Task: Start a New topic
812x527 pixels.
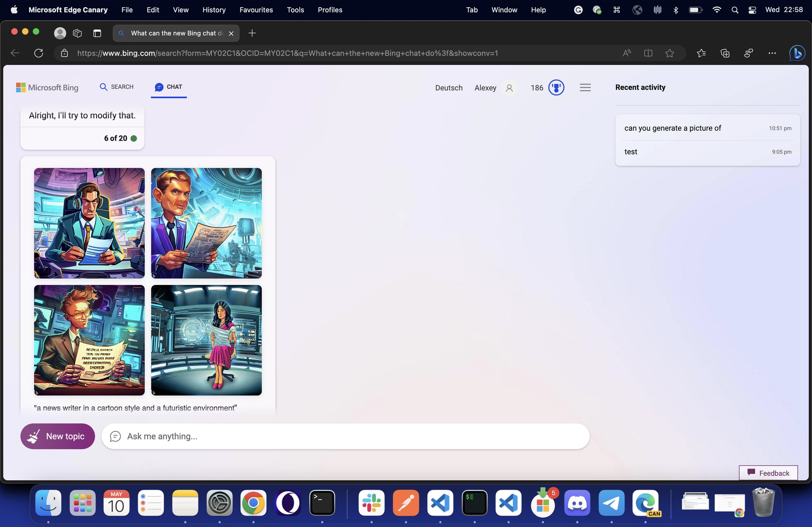Action: [x=57, y=436]
